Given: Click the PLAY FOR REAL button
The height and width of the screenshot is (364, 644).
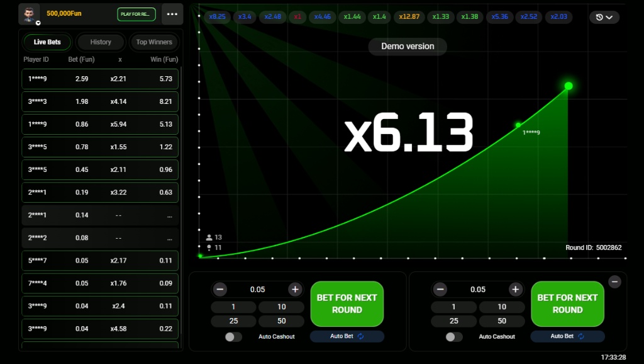Looking at the screenshot, I should click(x=136, y=14).
